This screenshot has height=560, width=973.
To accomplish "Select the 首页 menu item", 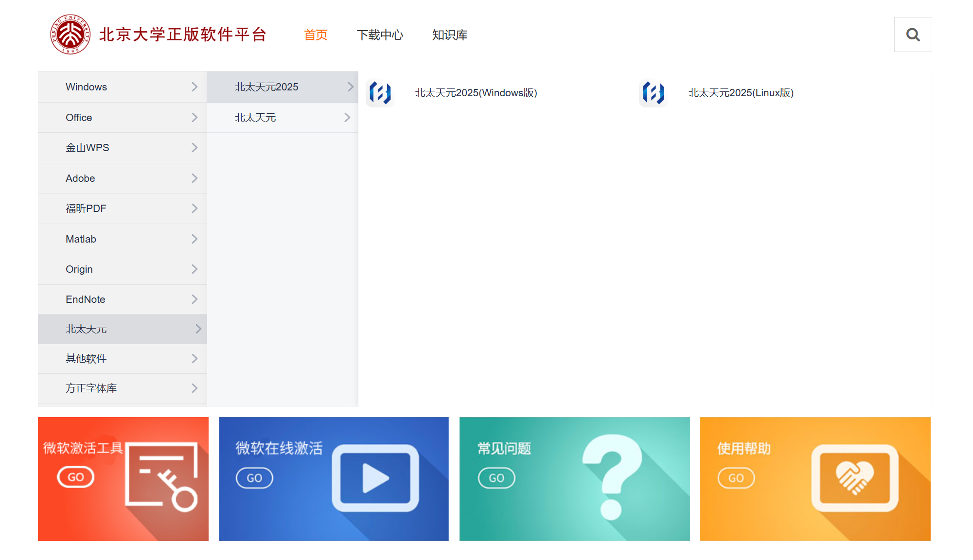I will [x=315, y=35].
